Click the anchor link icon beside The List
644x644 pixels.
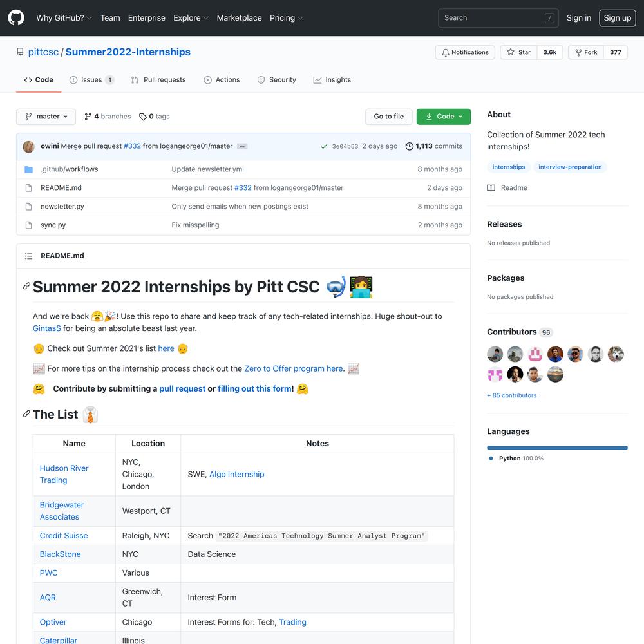[x=26, y=413]
